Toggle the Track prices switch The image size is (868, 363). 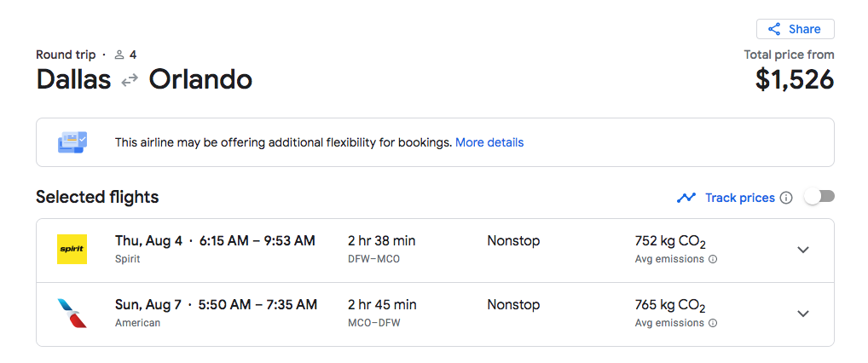point(819,197)
